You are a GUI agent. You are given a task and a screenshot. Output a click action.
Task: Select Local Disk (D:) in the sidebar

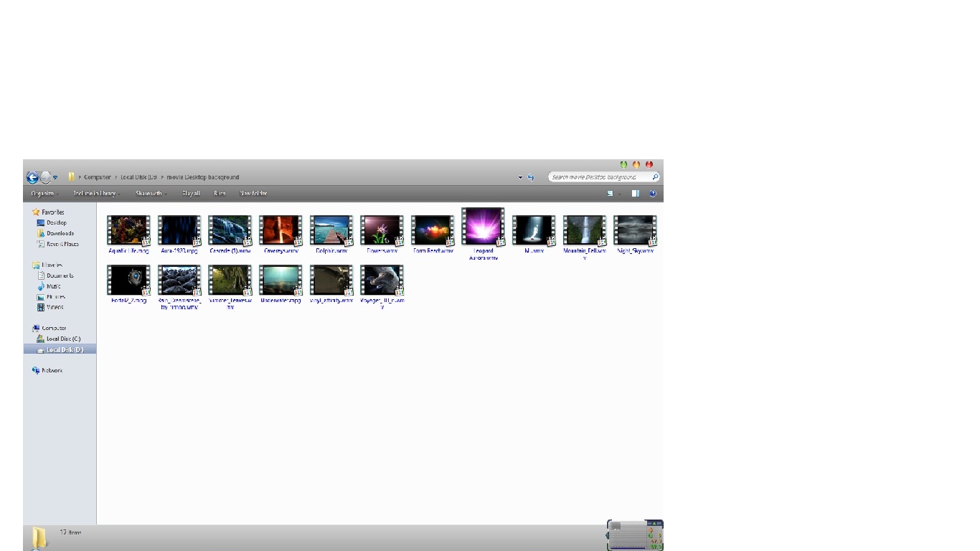pyautogui.click(x=60, y=349)
